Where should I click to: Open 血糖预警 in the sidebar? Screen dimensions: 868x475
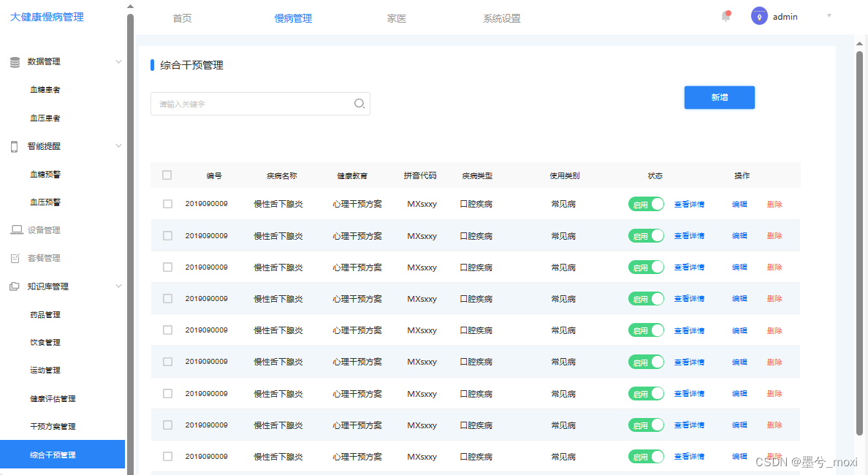(45, 174)
